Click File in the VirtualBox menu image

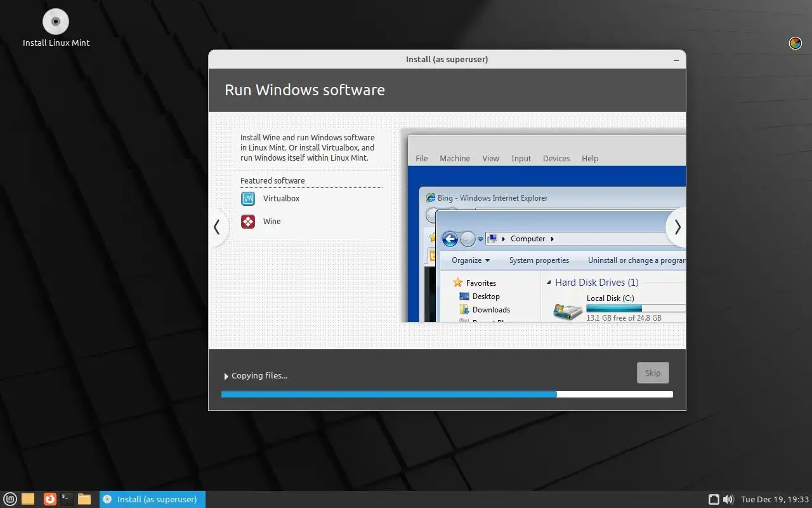pyautogui.click(x=422, y=159)
